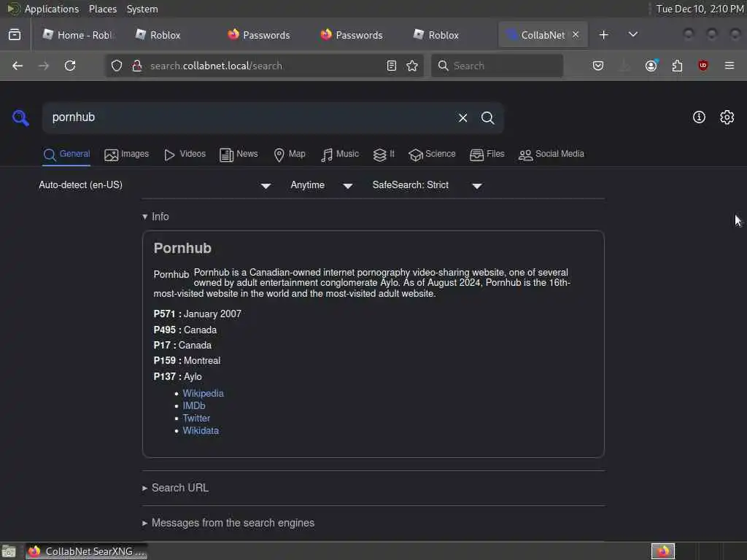Bookmark this page with star

click(412, 66)
